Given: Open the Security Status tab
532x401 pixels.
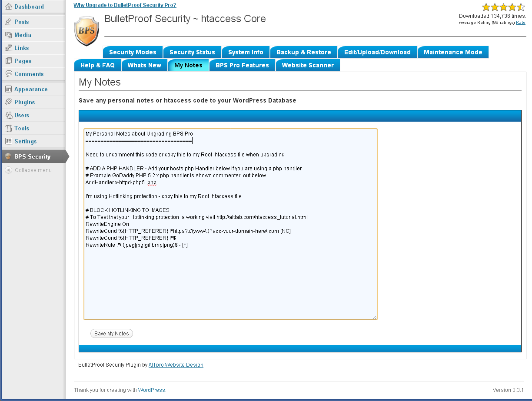Looking at the screenshot, I should 192,52.
